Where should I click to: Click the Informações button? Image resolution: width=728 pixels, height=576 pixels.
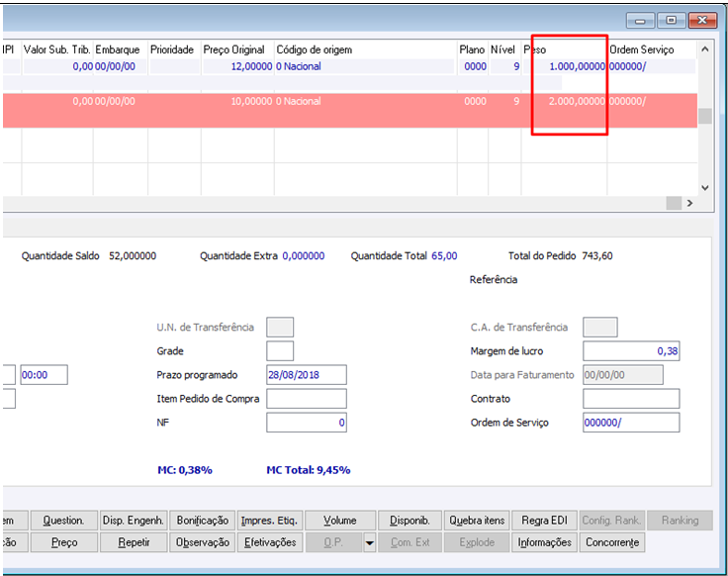pos(545,542)
